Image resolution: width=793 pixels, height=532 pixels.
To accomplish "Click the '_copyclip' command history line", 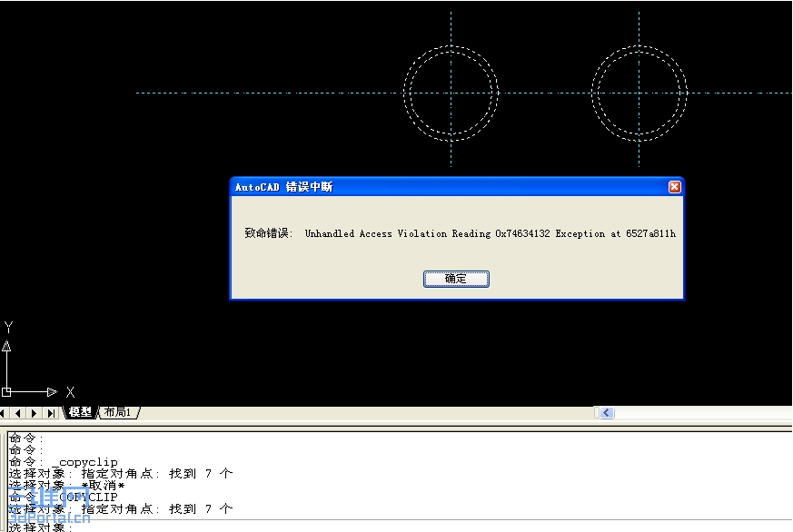I will (64, 462).
